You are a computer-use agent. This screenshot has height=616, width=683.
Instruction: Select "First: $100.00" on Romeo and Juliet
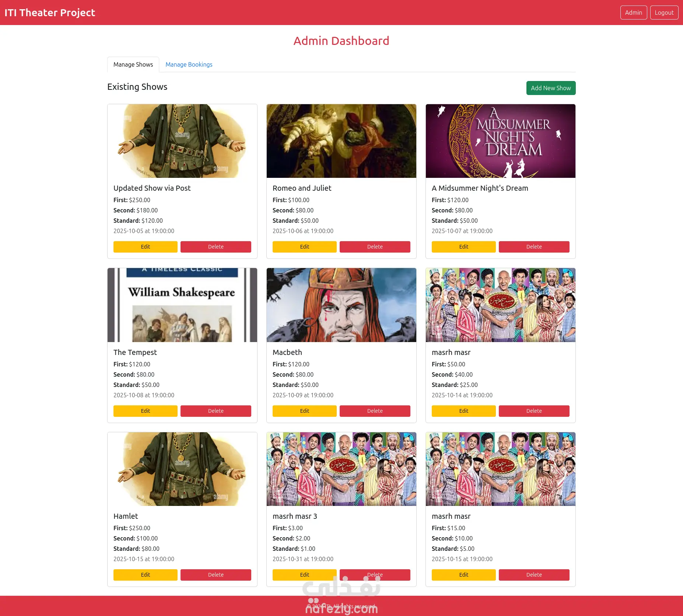(x=291, y=200)
